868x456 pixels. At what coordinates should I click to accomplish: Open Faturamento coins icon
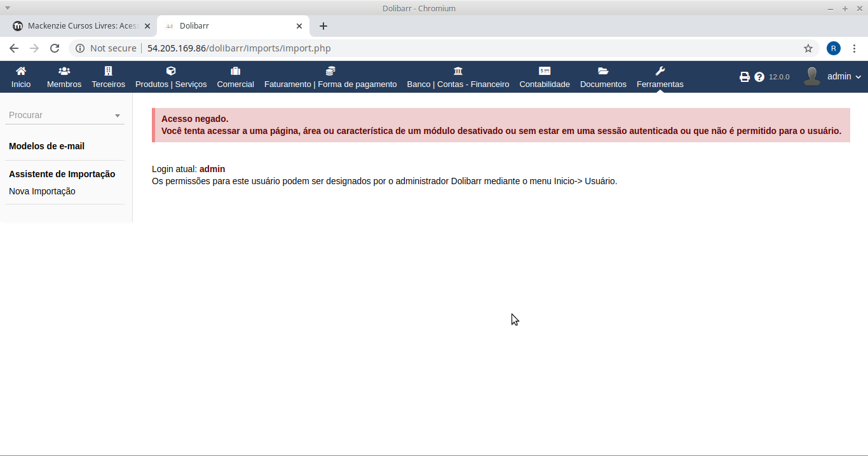(x=330, y=71)
